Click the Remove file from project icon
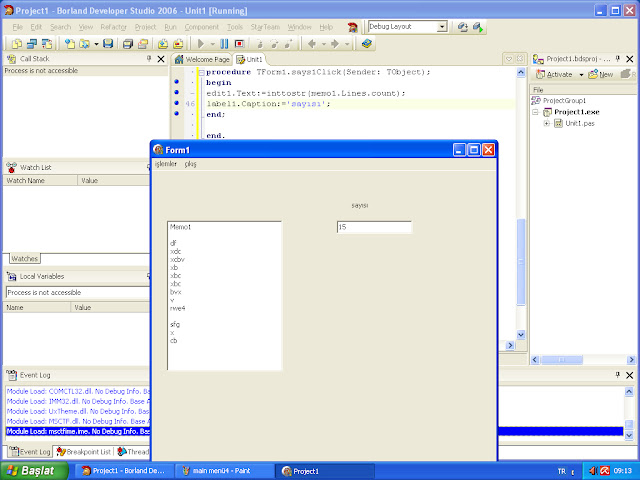Viewport: 640px width, 480px height. [178, 44]
